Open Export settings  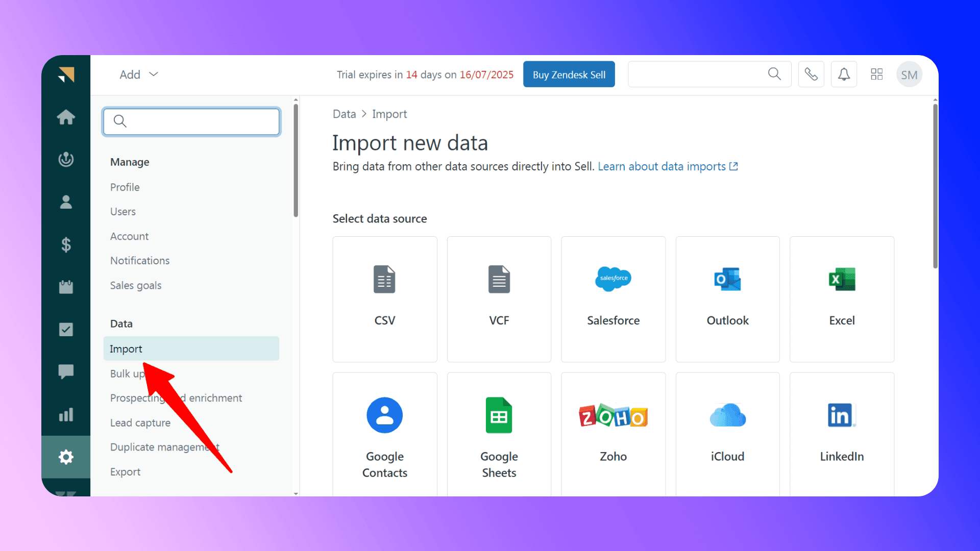click(x=126, y=472)
